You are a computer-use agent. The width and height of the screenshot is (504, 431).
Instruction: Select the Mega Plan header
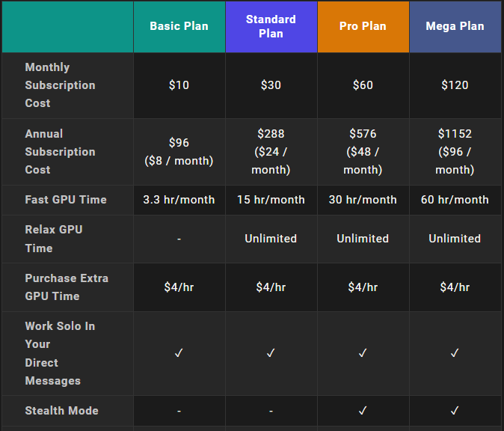pos(455,26)
